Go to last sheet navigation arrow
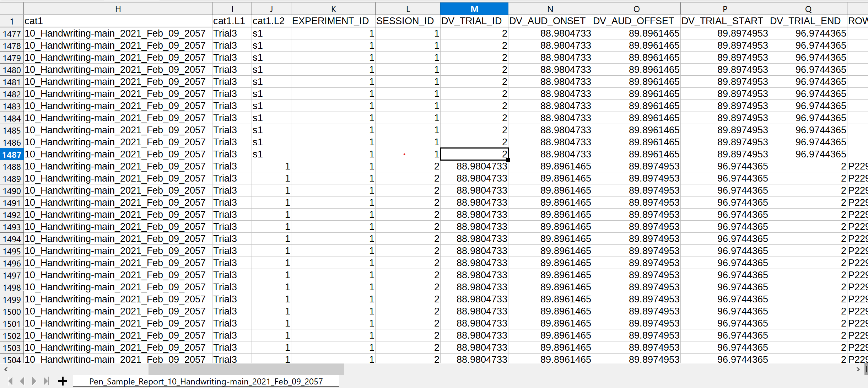The width and height of the screenshot is (868, 388). coord(45,381)
